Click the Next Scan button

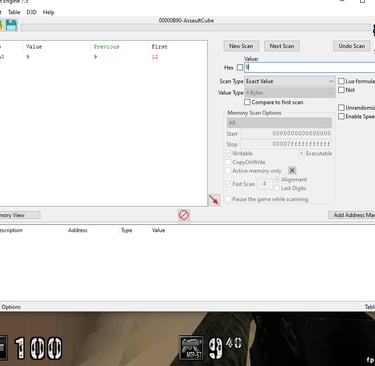[282, 46]
